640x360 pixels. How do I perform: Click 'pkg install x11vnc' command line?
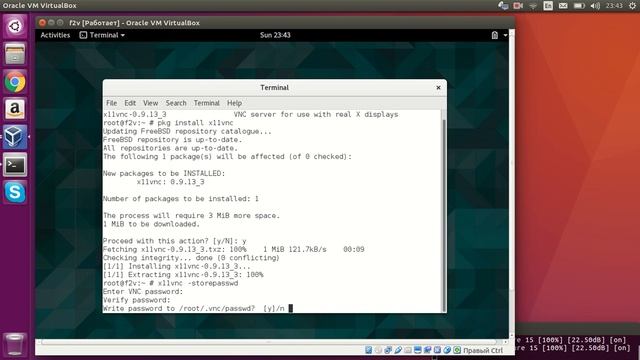pos(168,123)
